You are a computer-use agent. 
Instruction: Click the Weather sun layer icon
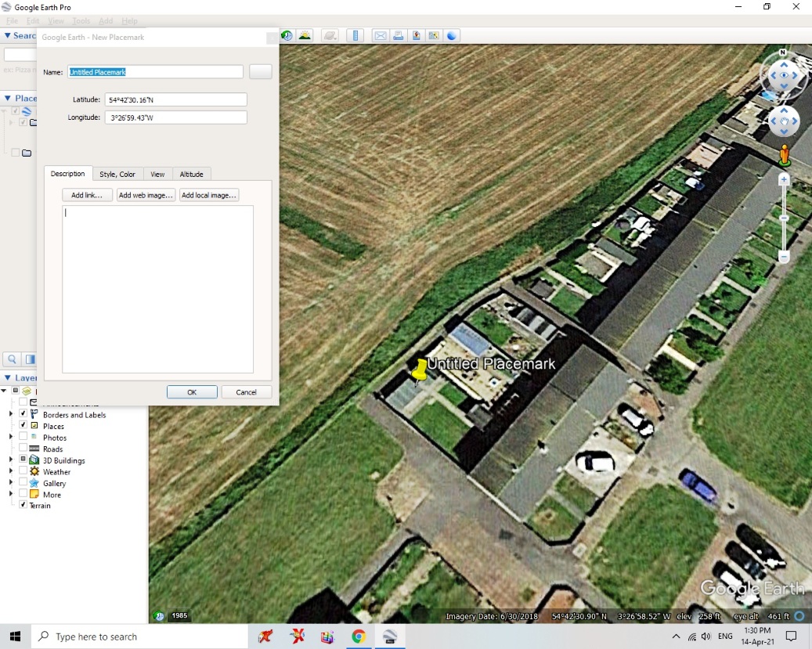tap(34, 471)
